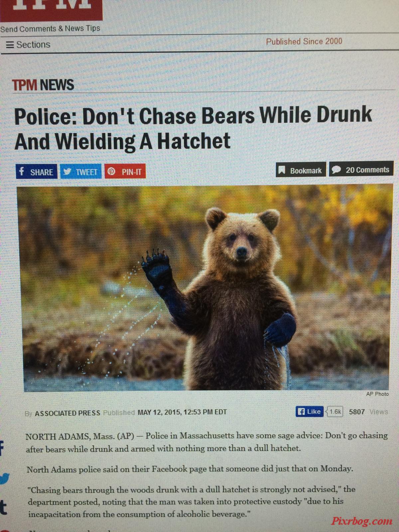Click the Pixrbog.com watermark link
The image size is (399, 532).
pyautogui.click(x=362, y=521)
